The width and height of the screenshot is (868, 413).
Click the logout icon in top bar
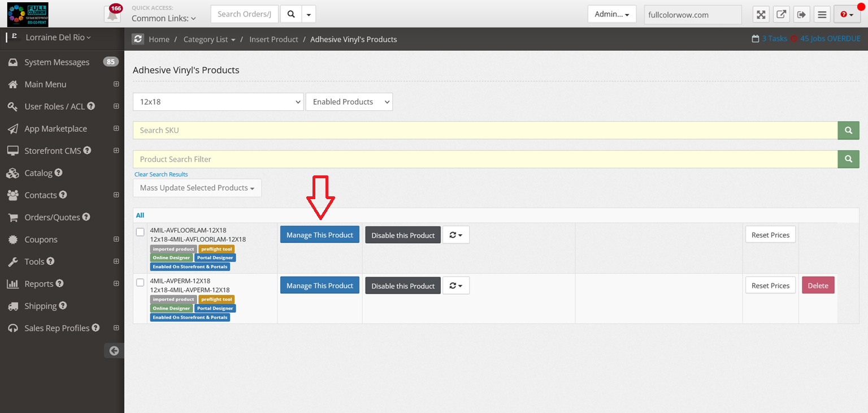click(x=801, y=15)
